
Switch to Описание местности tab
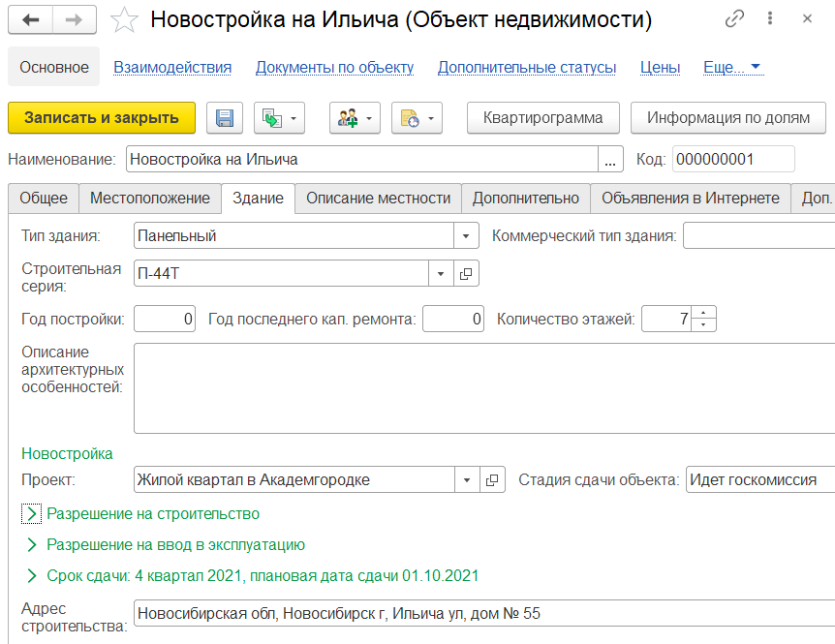coord(378,198)
